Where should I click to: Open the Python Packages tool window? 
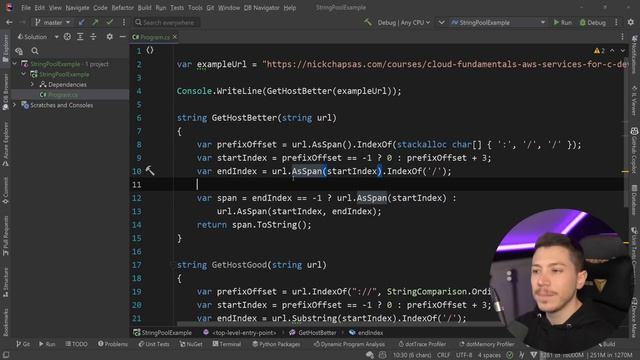(276, 344)
